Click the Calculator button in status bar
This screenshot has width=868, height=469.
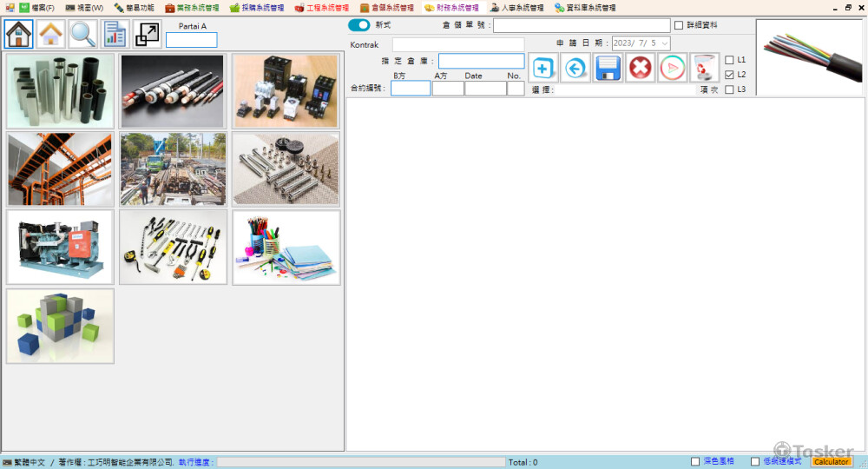(x=831, y=462)
